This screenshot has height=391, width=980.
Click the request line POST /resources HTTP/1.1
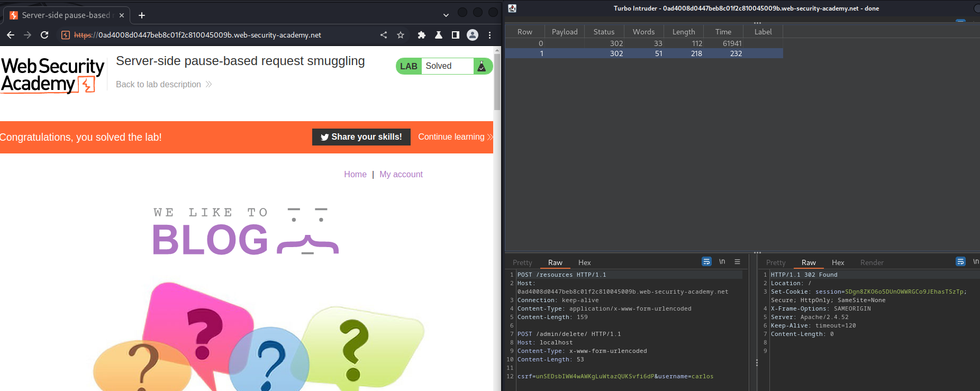tap(561, 275)
